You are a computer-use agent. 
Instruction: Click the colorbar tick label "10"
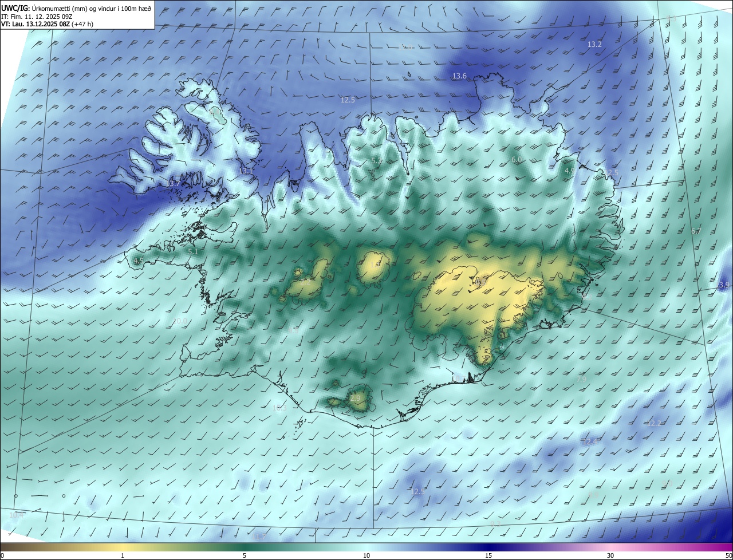366,555
